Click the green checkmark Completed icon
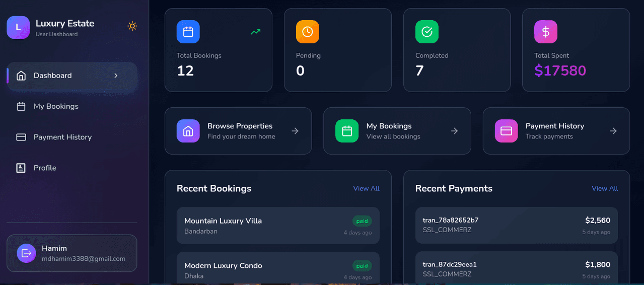This screenshot has height=285, width=644. (426, 32)
